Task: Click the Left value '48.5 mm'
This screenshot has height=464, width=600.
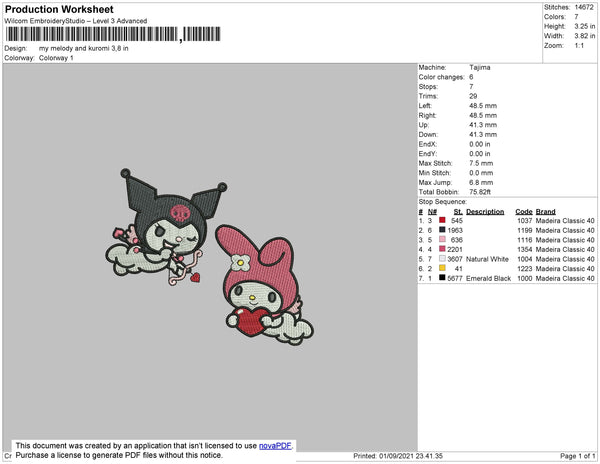Action: pos(483,106)
